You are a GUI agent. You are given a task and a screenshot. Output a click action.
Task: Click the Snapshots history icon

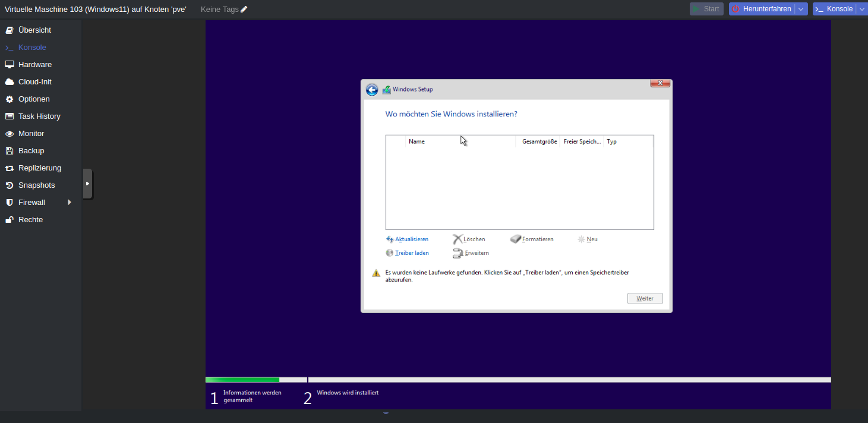point(10,185)
